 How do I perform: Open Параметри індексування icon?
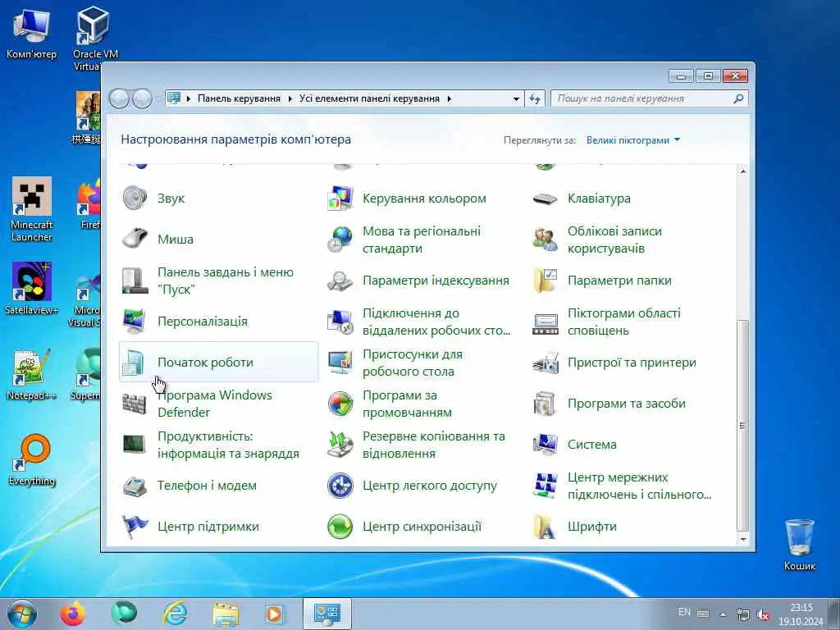coord(340,281)
